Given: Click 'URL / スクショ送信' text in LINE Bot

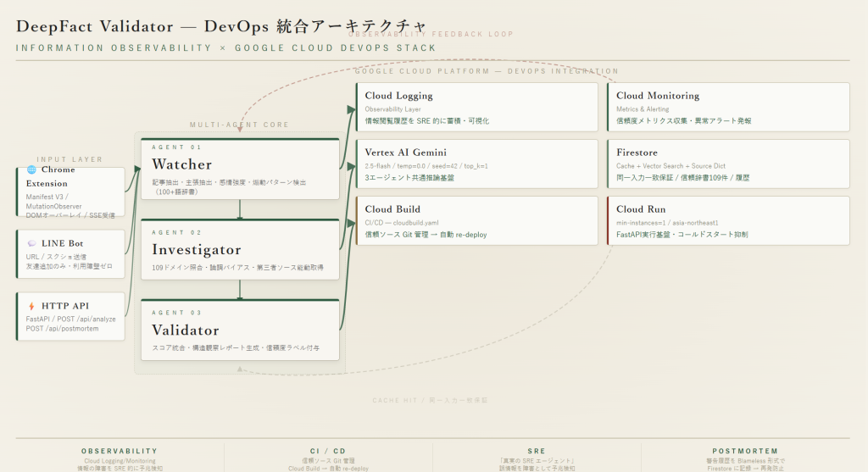Looking at the screenshot, I should 56,257.
